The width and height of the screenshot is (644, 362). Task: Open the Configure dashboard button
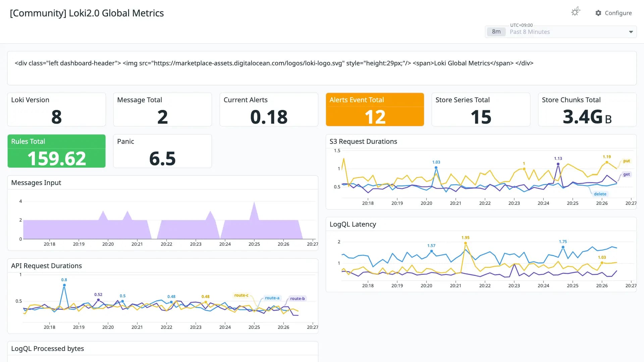(x=613, y=13)
